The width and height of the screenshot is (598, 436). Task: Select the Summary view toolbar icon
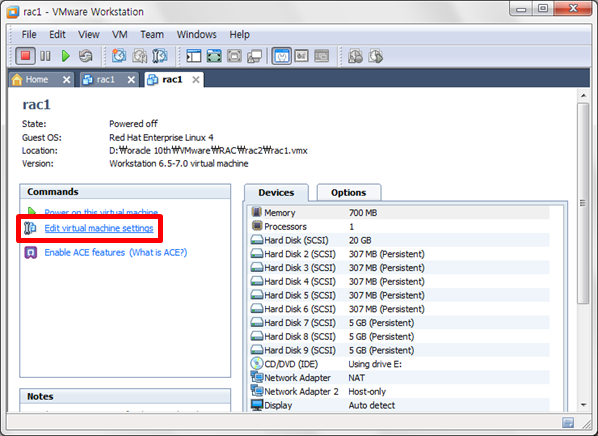coord(282,56)
